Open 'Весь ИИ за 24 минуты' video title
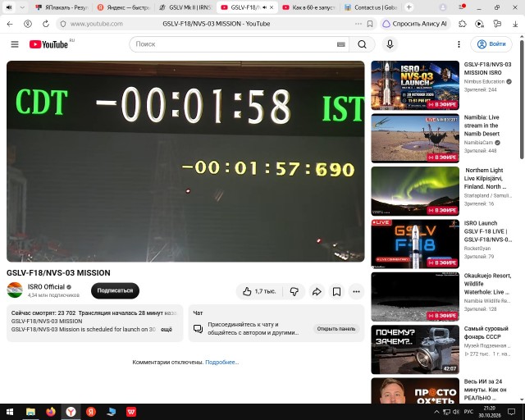This screenshot has width=525, height=420. click(485, 390)
